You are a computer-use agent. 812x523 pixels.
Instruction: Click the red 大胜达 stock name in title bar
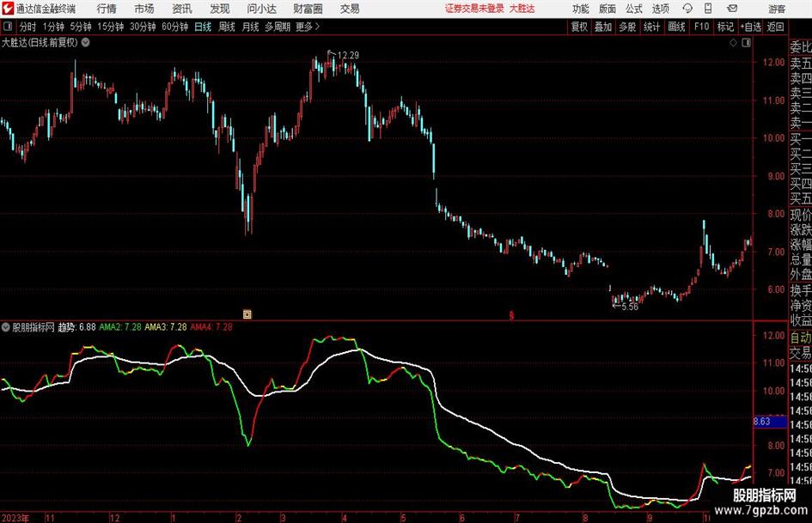tap(522, 9)
